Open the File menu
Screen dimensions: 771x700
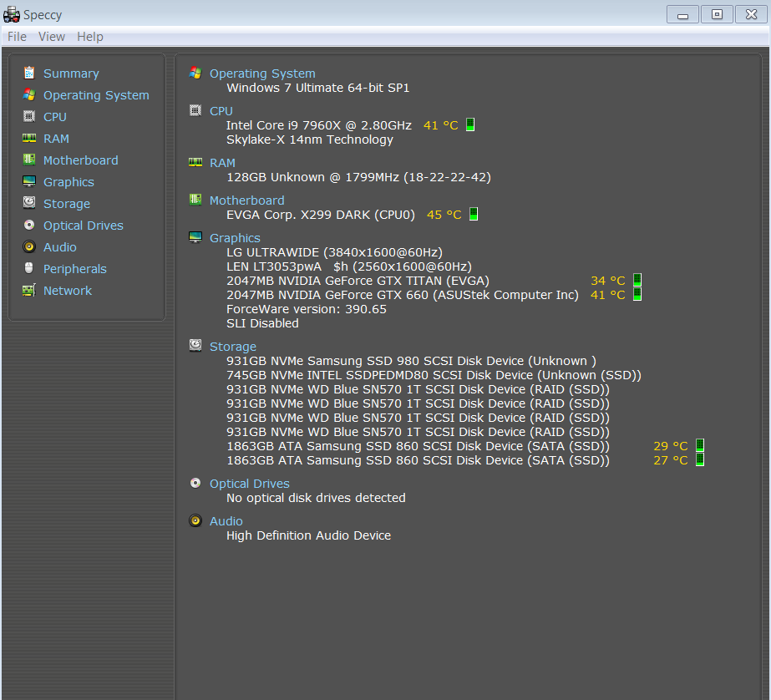[18, 37]
